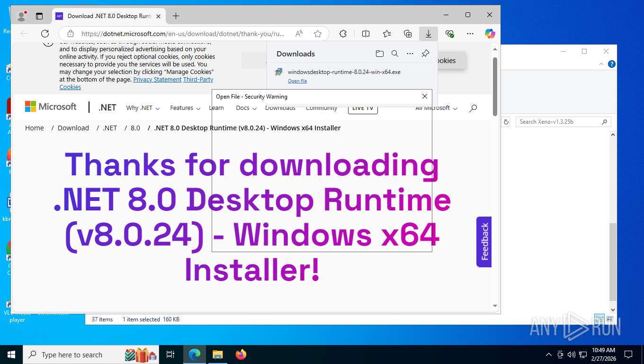The width and height of the screenshot is (644, 364).
Task: Open the Tab actions menu icon
Action: pos(39,16)
